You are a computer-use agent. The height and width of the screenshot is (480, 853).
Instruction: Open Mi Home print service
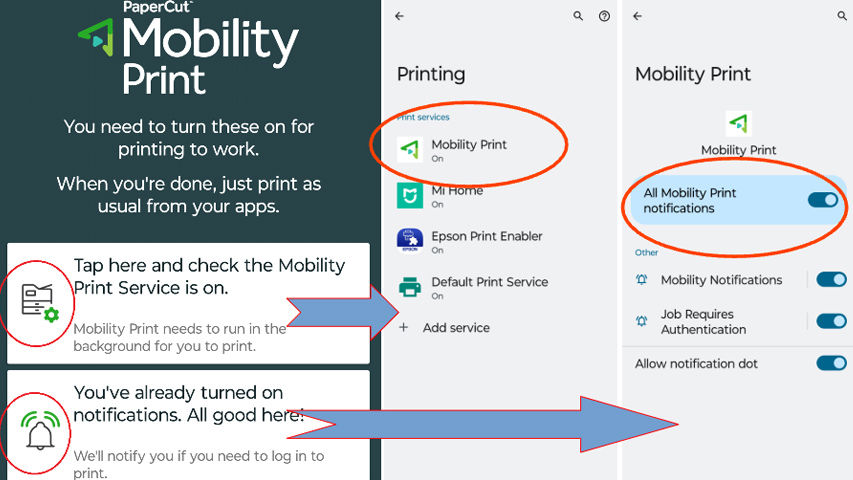pyautogui.click(x=499, y=195)
